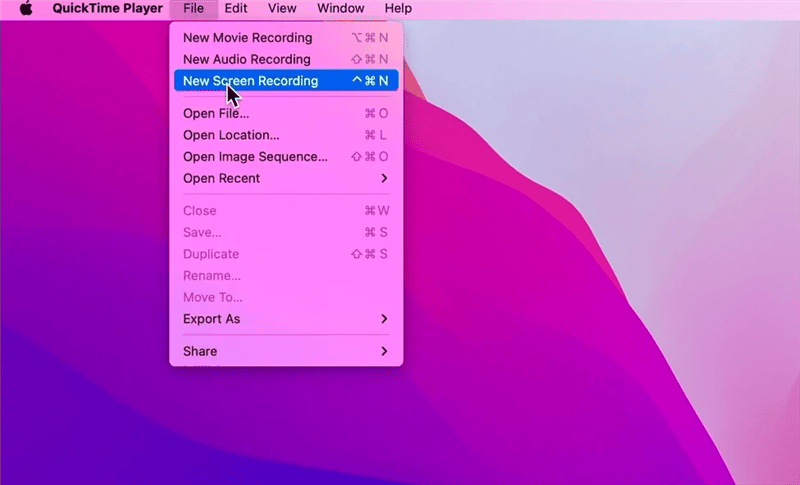The width and height of the screenshot is (800, 485).
Task: Select Open Location... menu item
Action: point(231,135)
